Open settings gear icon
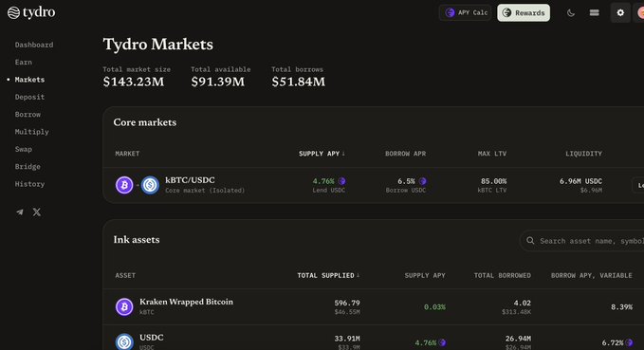Viewport: 644px width, 350px height. [620, 12]
